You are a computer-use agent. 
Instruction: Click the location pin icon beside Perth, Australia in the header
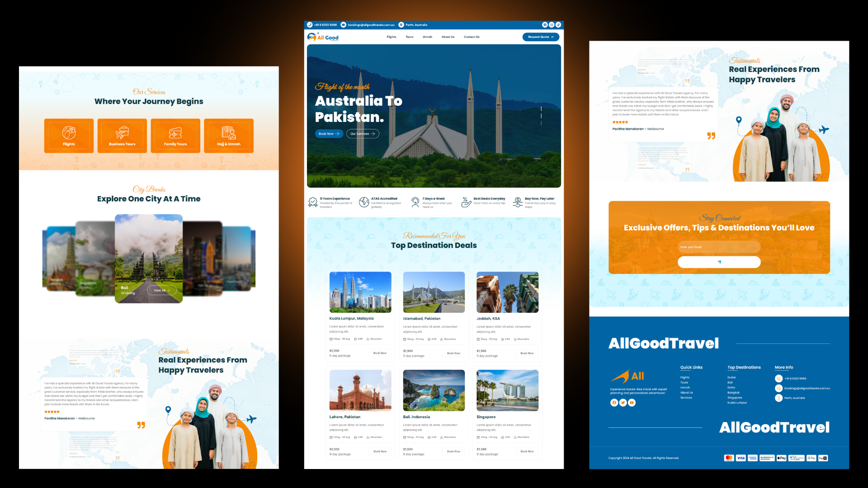pos(401,25)
